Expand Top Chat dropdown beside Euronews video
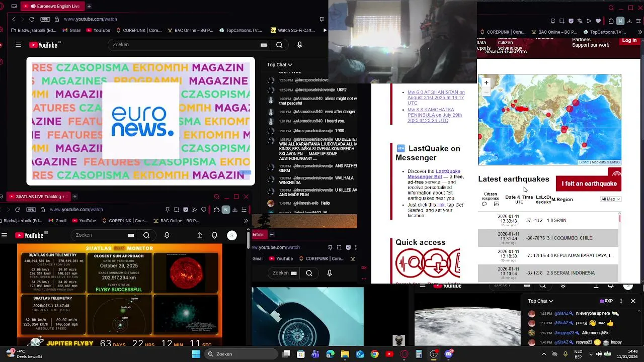This screenshot has width=644, height=362. pyautogui.click(x=280, y=64)
